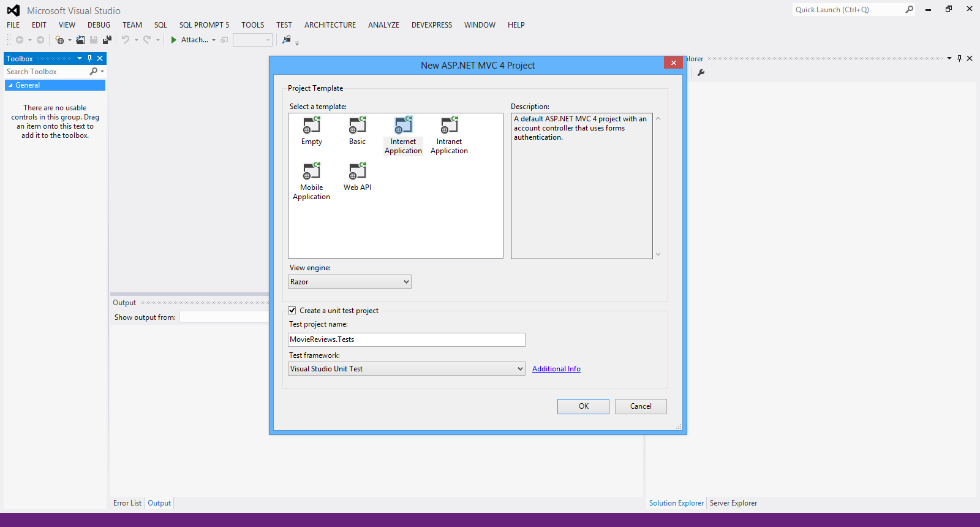Click the Undo toolbar icon
Viewport: 980px width, 527px height.
tap(126, 40)
